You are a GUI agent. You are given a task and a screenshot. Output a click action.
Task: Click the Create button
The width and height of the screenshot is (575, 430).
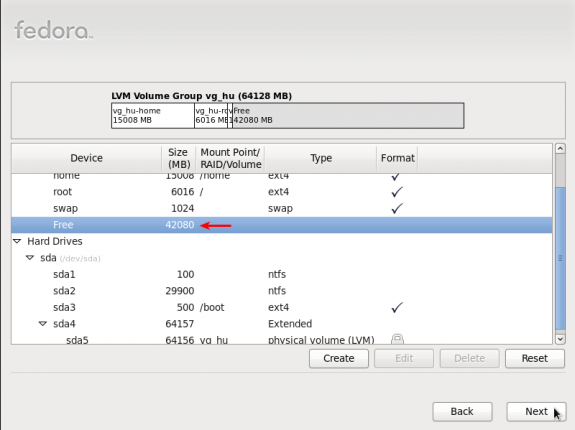(338, 358)
